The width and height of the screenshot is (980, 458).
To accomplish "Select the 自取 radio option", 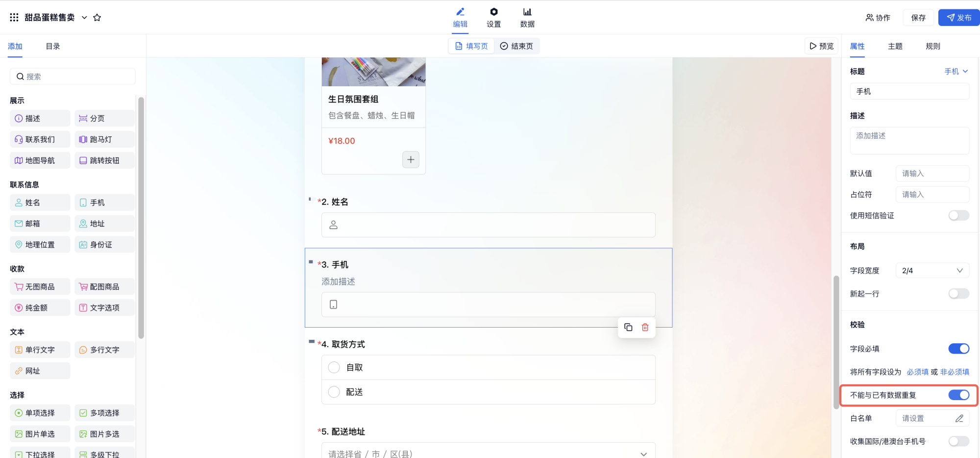I will (x=334, y=367).
